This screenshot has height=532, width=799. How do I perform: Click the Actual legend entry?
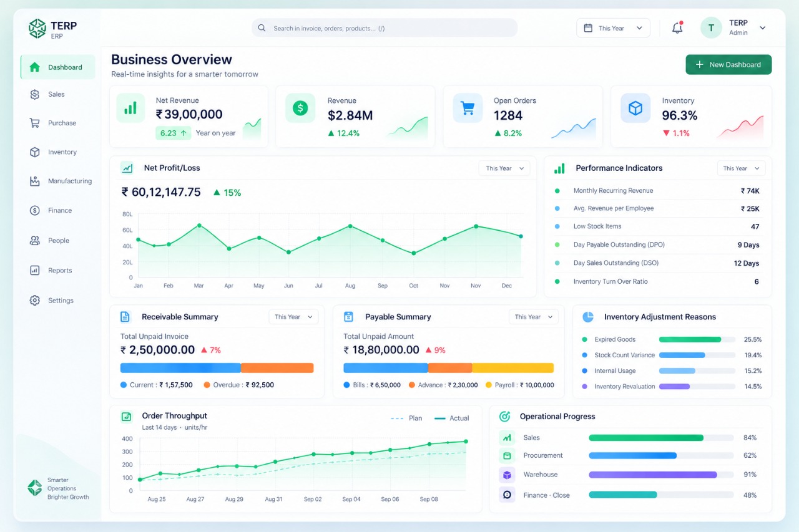452,418
